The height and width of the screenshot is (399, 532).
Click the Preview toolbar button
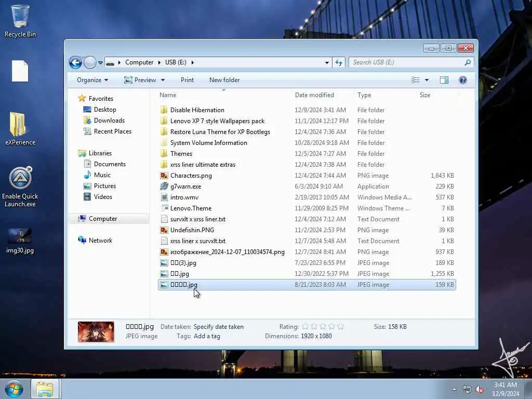(140, 80)
